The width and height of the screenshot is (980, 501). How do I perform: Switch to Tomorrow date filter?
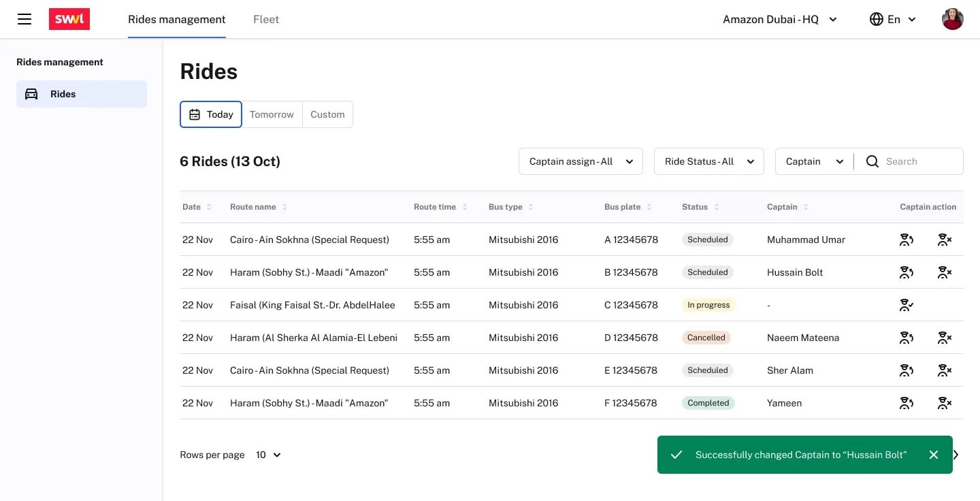(272, 114)
